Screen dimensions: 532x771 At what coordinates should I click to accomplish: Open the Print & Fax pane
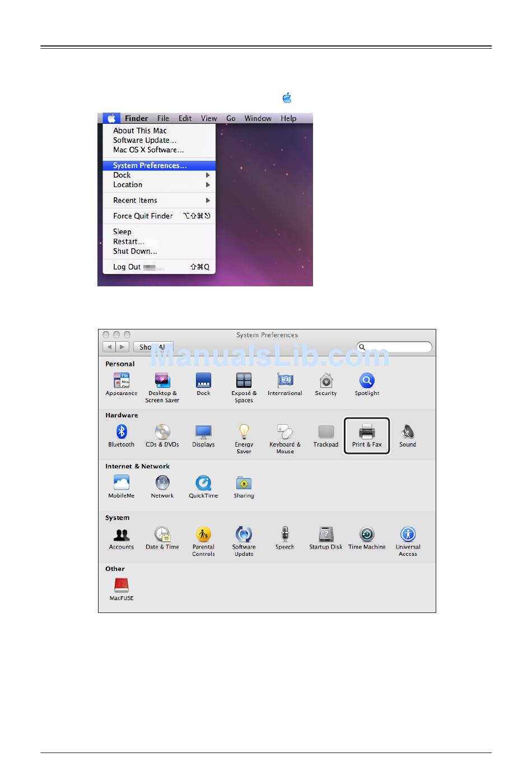[367, 435]
